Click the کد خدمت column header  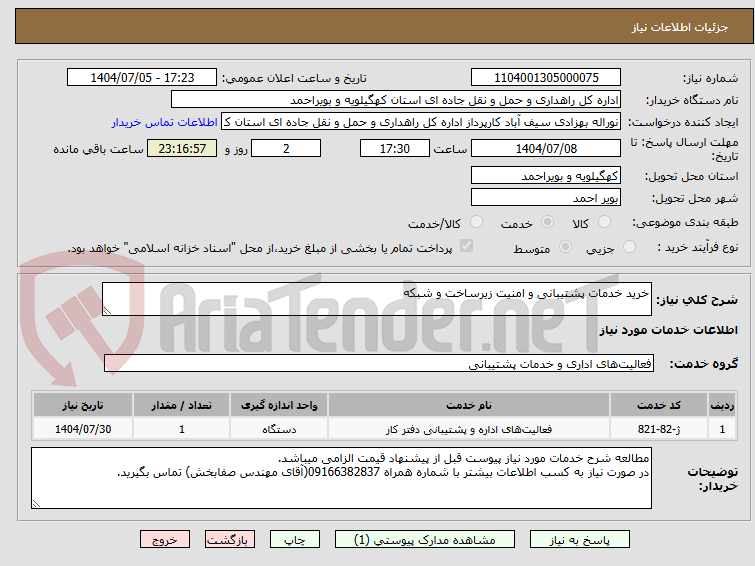[x=658, y=405]
